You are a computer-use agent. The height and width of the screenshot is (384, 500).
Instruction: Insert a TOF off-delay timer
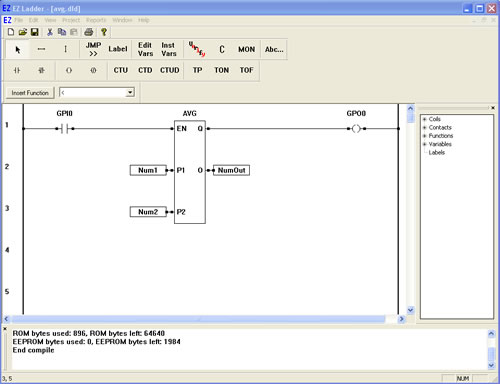(x=246, y=70)
